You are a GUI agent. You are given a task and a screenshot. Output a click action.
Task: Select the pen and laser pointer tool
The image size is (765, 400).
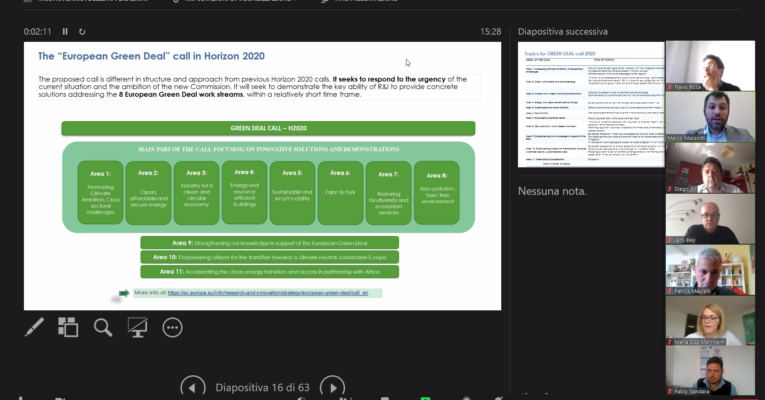34,327
